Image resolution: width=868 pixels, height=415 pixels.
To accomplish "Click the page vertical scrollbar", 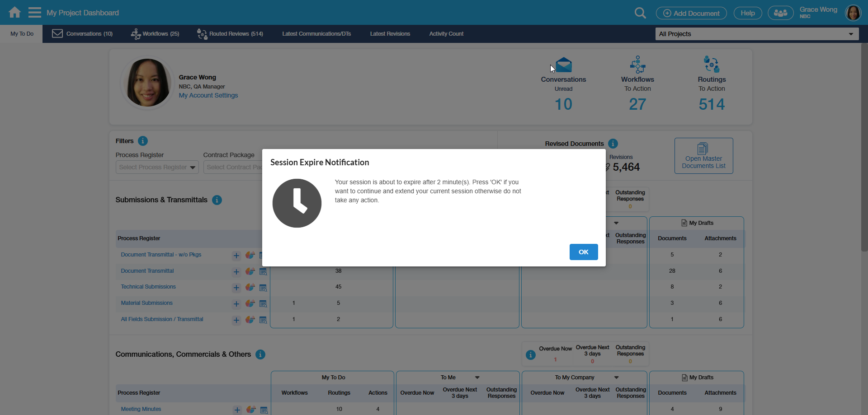I will [x=864, y=149].
